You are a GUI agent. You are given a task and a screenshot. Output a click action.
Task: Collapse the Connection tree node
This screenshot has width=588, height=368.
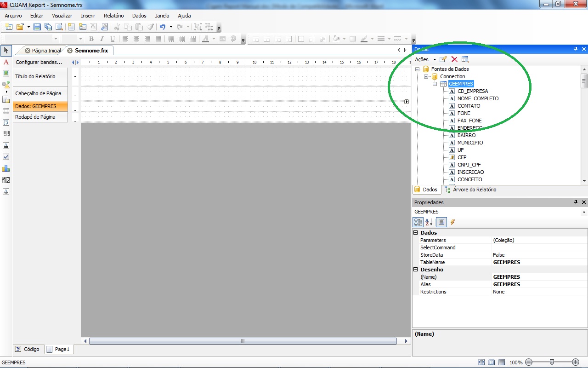point(426,76)
